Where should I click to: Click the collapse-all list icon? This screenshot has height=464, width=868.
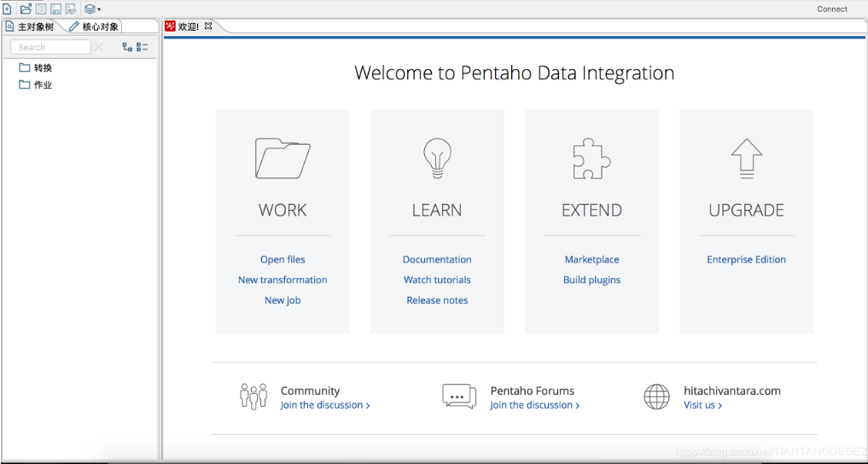click(x=143, y=47)
